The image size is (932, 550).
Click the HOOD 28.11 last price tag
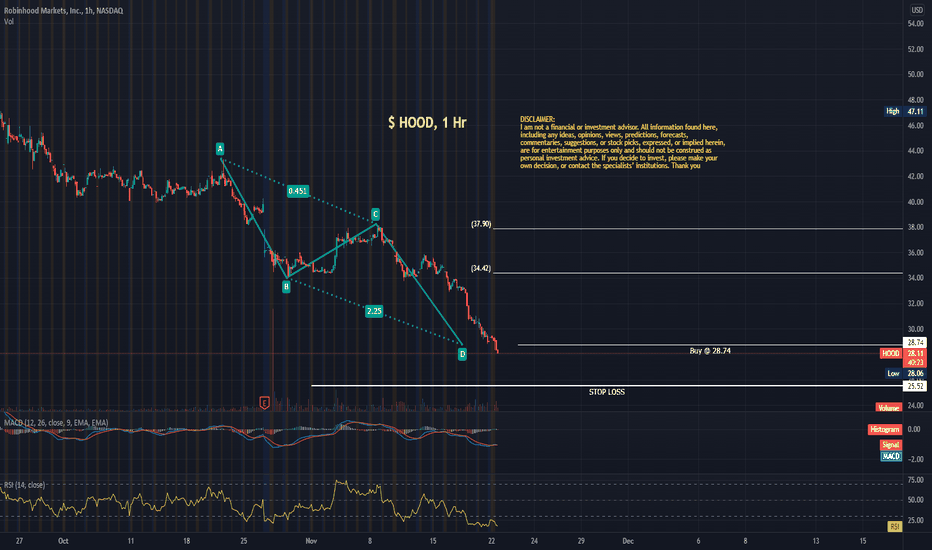(x=903, y=353)
